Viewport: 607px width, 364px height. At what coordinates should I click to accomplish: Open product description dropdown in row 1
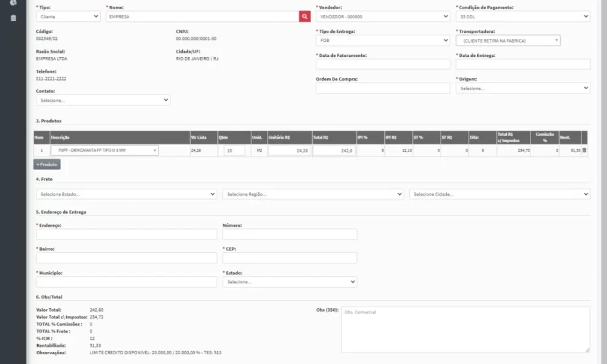click(x=104, y=150)
